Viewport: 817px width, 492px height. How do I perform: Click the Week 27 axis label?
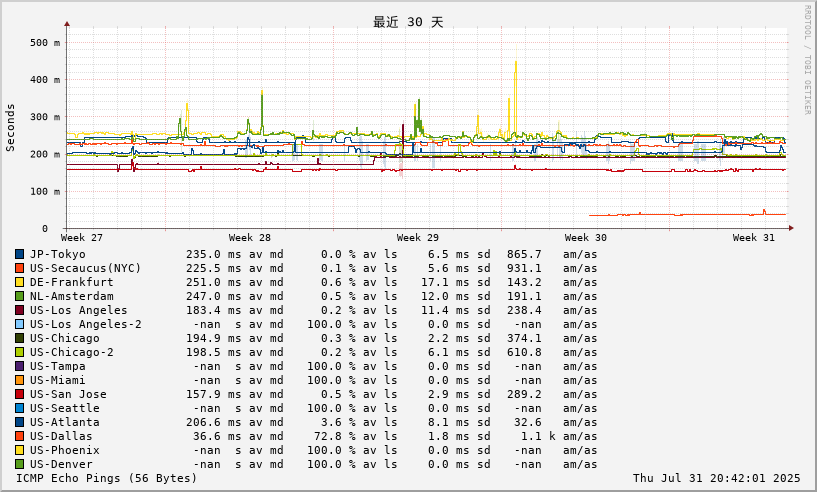tap(82, 238)
